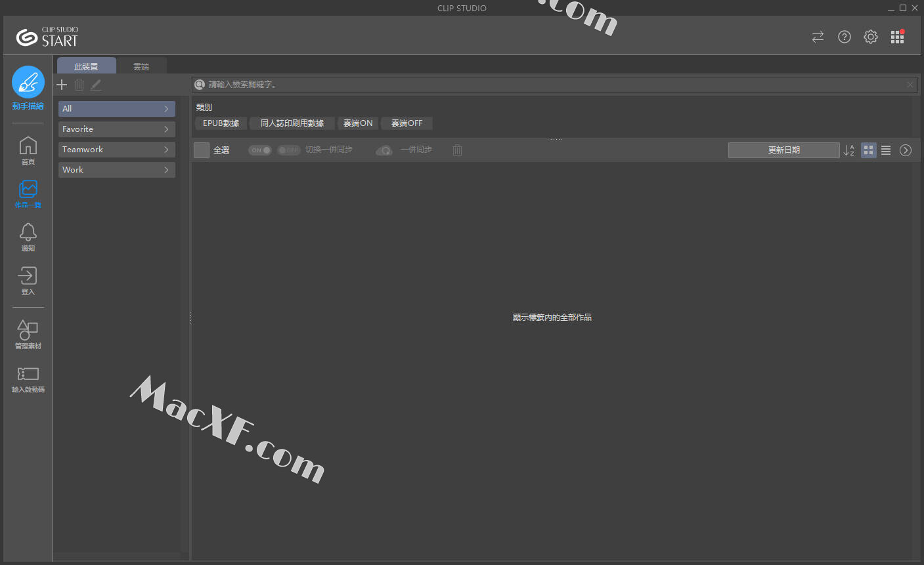Open the help question mark icon
Image resolution: width=924 pixels, height=565 pixels.
point(845,37)
